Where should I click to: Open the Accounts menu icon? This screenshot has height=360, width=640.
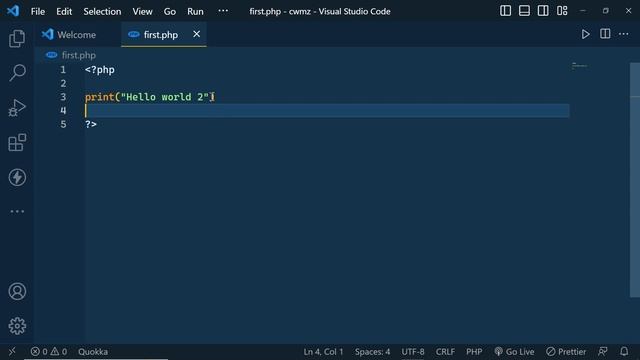pyautogui.click(x=17, y=291)
